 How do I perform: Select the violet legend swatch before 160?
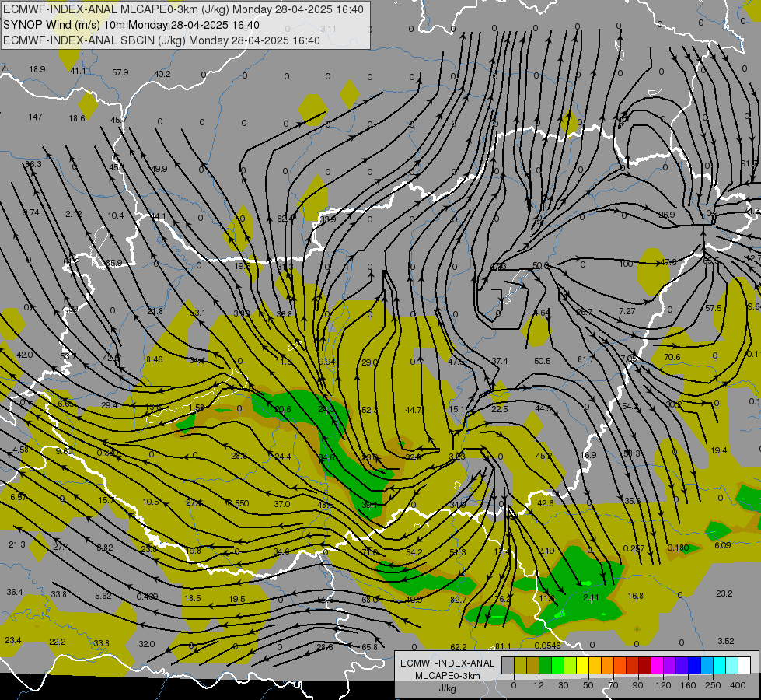pos(682,665)
